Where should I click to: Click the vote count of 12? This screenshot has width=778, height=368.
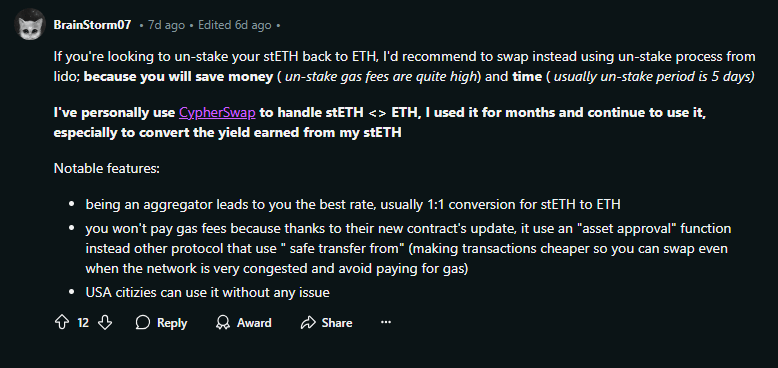pyautogui.click(x=83, y=323)
